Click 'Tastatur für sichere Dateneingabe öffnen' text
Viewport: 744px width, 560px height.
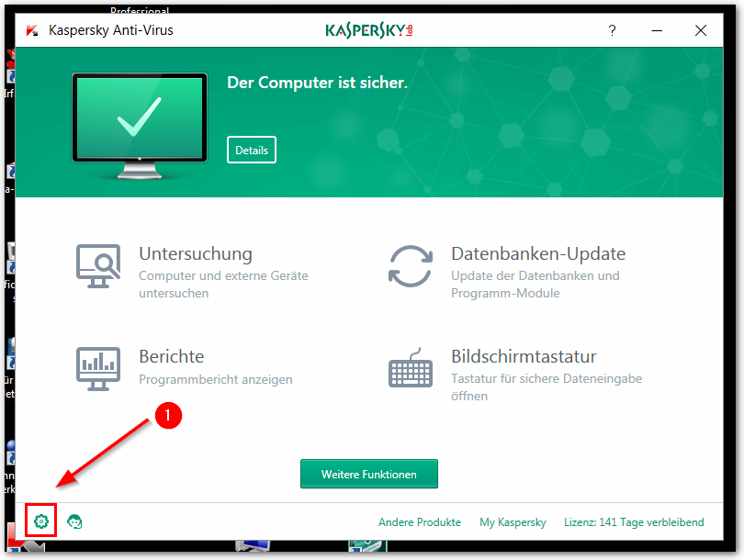point(547,386)
